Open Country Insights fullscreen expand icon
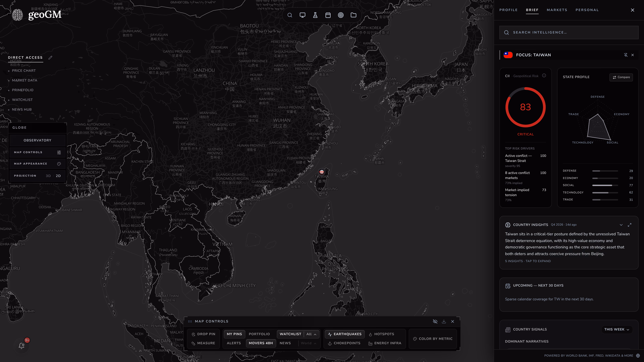644x362 pixels. click(x=630, y=225)
